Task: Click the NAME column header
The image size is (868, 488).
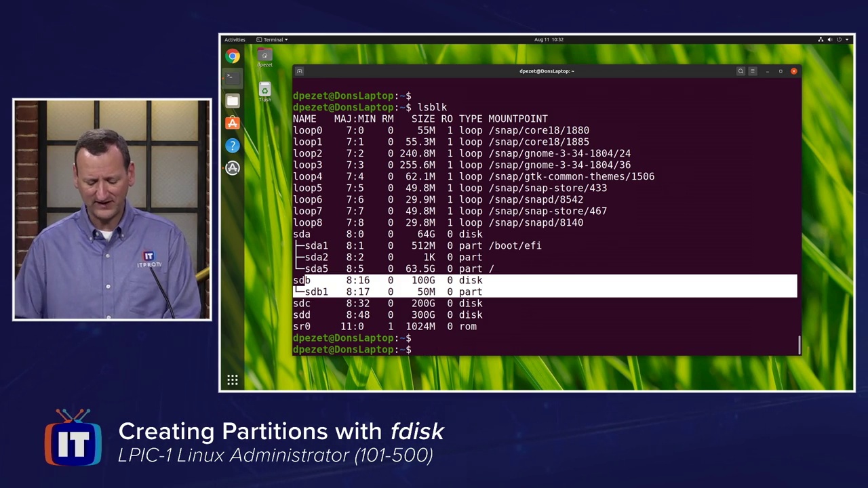Action: [x=304, y=119]
